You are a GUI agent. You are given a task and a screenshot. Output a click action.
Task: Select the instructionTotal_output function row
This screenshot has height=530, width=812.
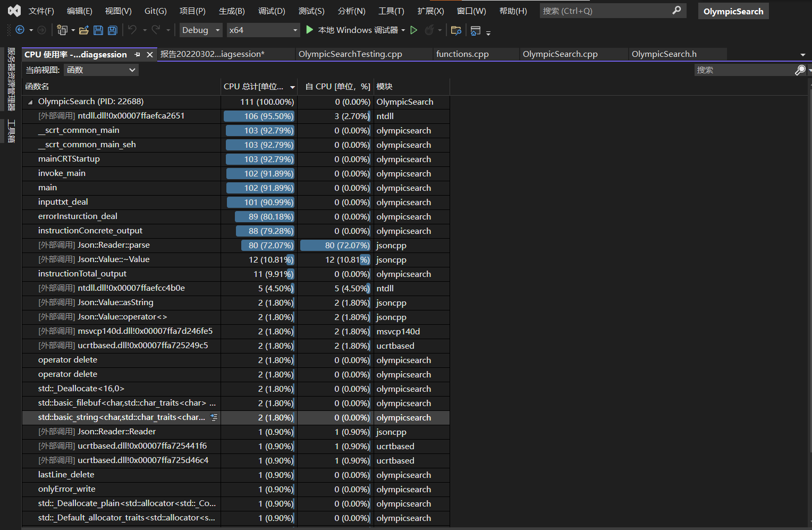pos(236,274)
